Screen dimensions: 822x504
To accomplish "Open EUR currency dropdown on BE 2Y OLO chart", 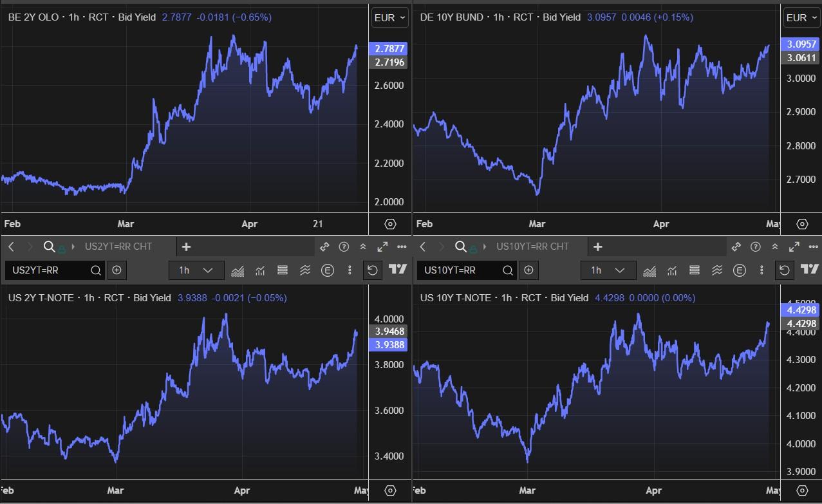I will pos(390,18).
